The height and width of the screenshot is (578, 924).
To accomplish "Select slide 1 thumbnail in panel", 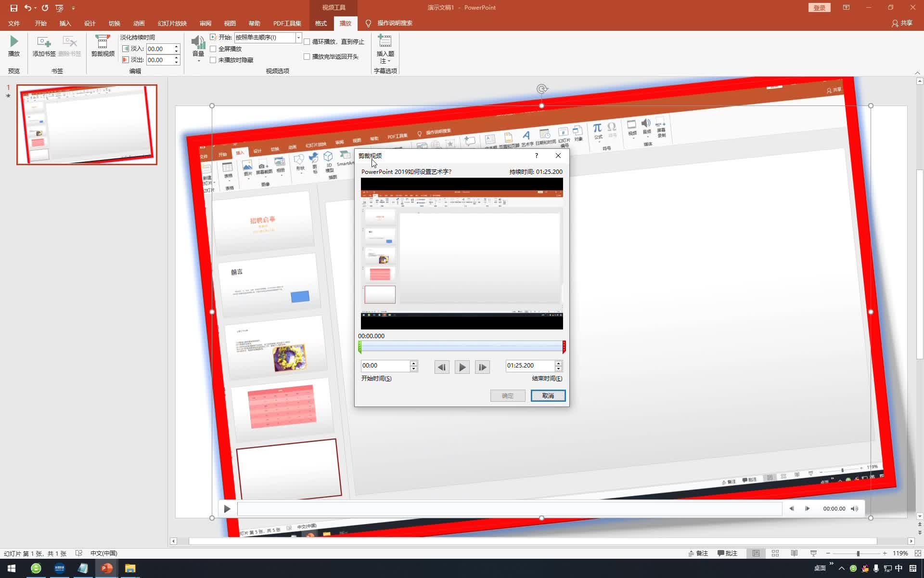I will (x=87, y=125).
